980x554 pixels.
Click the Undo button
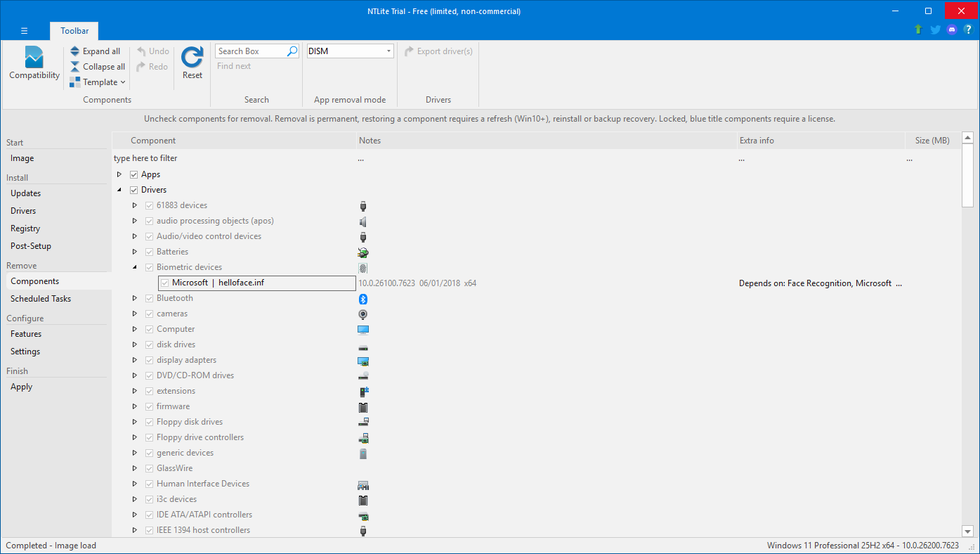(152, 51)
